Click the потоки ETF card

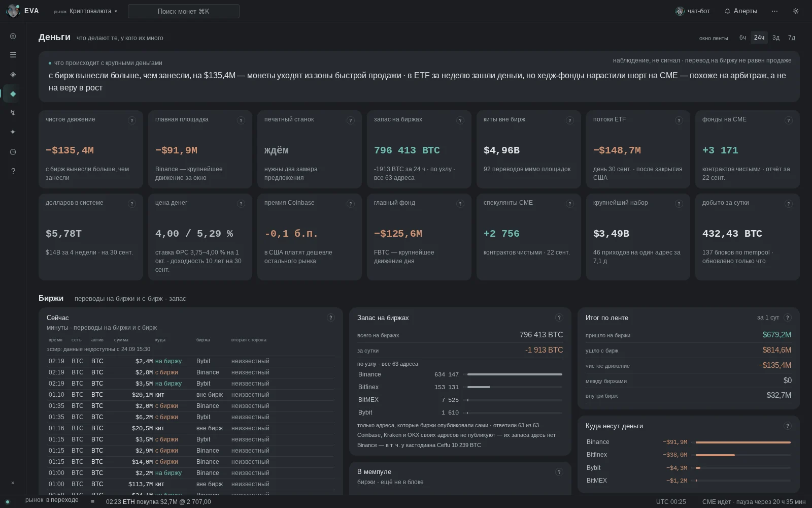[x=638, y=149]
